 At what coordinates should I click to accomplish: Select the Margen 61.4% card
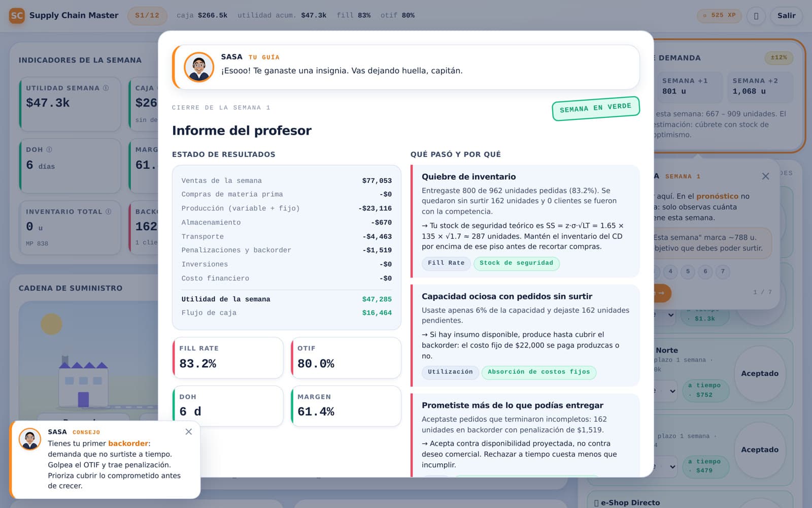pyautogui.click(x=346, y=406)
